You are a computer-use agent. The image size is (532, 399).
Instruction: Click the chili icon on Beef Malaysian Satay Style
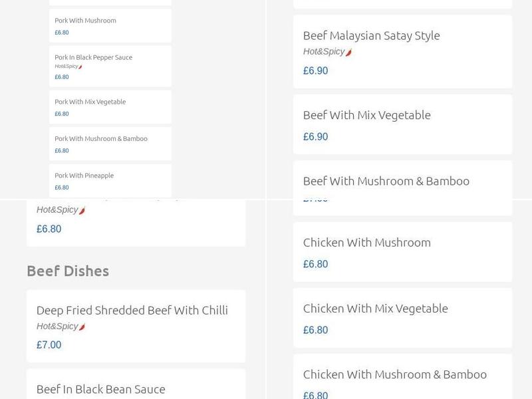(x=348, y=50)
